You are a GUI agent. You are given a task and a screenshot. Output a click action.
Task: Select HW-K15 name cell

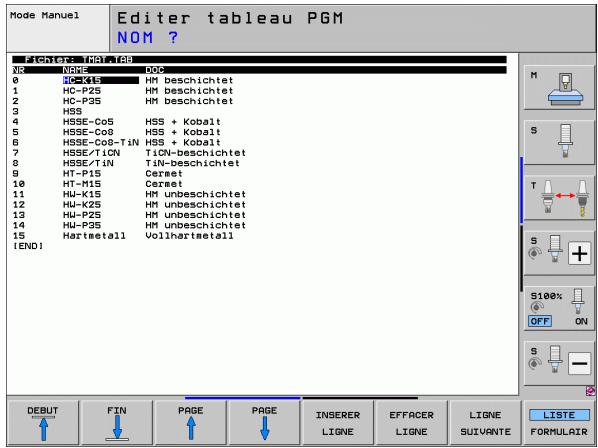pos(82,194)
